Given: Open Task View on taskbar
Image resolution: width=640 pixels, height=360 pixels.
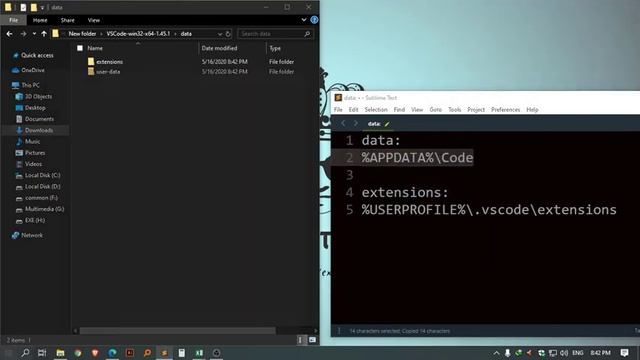Looking at the screenshot, I should click(42, 353).
